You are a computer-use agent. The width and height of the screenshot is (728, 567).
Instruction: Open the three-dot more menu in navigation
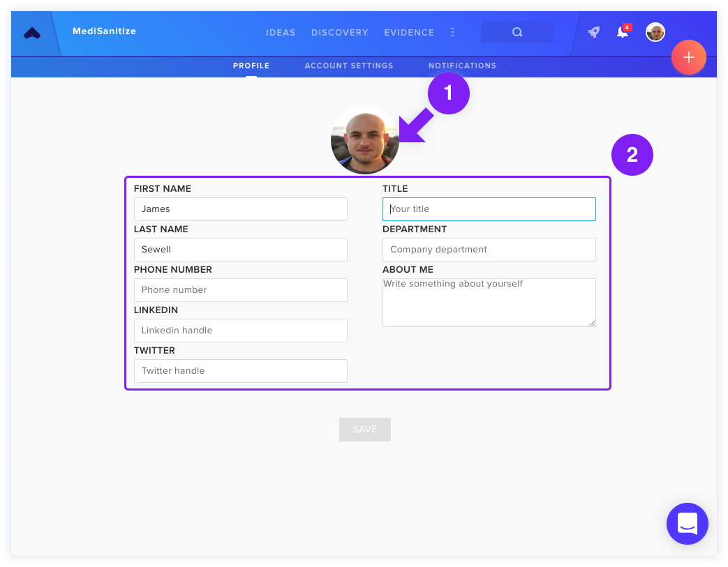[453, 32]
